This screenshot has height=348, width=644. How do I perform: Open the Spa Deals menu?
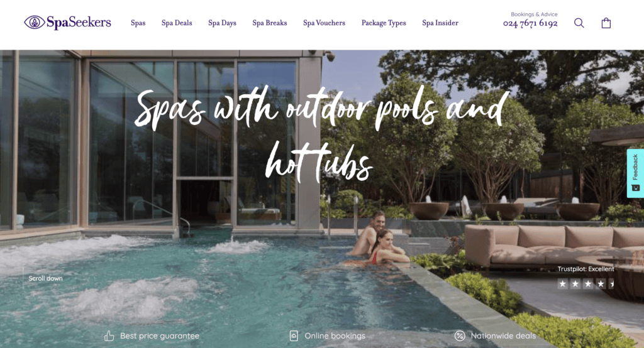click(x=177, y=23)
